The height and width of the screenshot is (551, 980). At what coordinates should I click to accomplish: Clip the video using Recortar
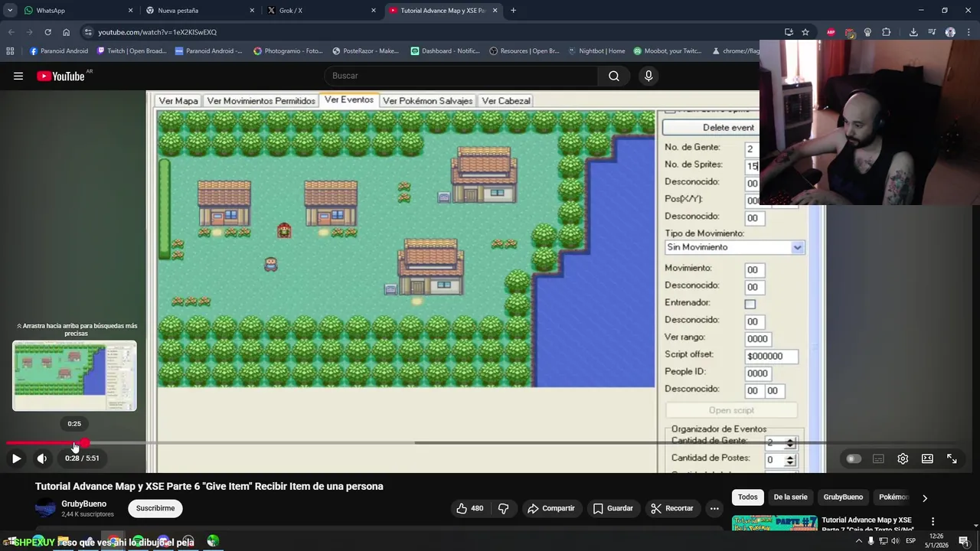671,508
